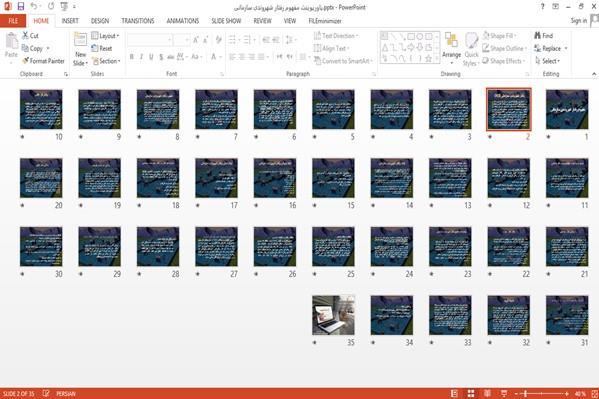Click Decrease Font Size icon
This screenshot has width=599, height=399.
point(206,39)
